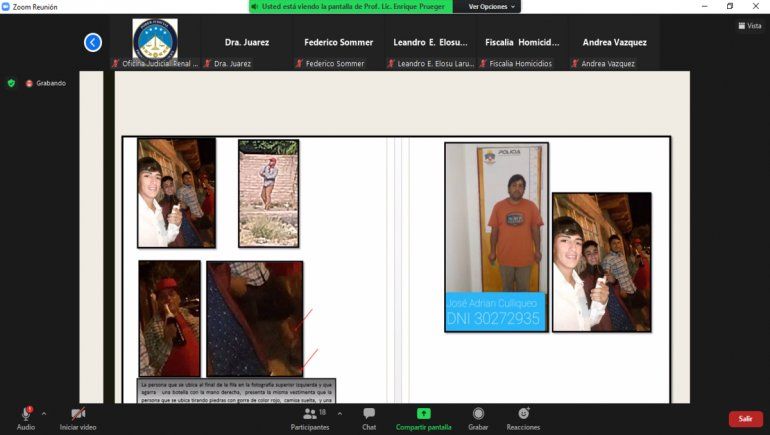Toggle recording with the Grabar button
Image resolution: width=770 pixels, height=435 pixels.
478,414
